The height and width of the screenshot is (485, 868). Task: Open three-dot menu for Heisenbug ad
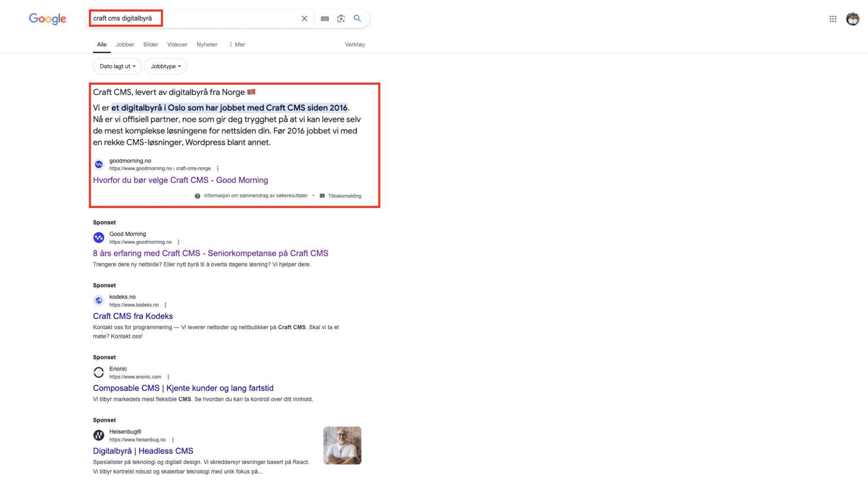click(x=173, y=440)
